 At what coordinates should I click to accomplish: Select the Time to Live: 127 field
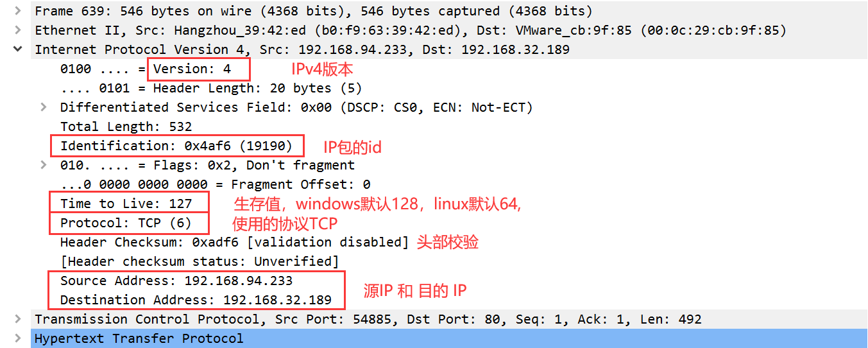(x=126, y=204)
